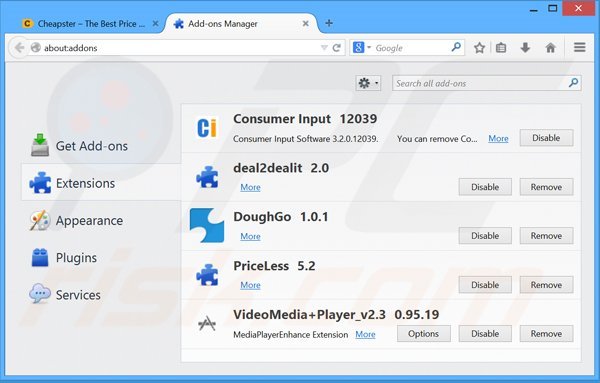Select Extensions in the sidebar

[x=101, y=183]
